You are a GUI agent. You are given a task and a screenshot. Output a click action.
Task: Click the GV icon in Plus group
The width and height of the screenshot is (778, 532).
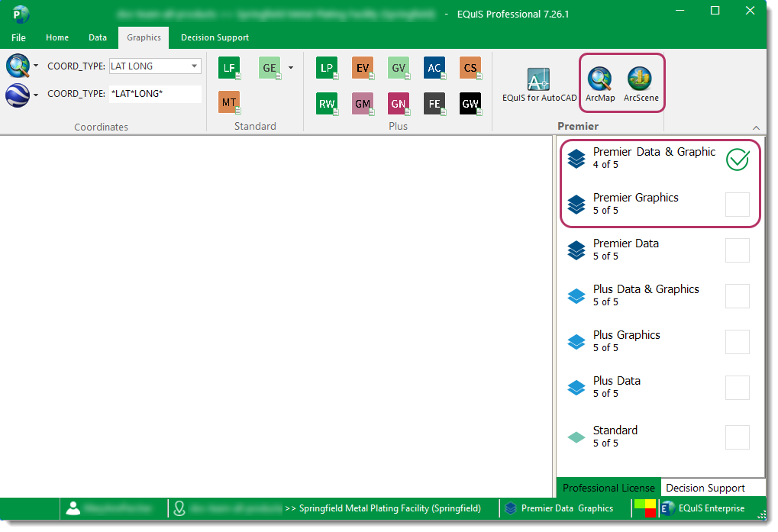click(x=399, y=68)
